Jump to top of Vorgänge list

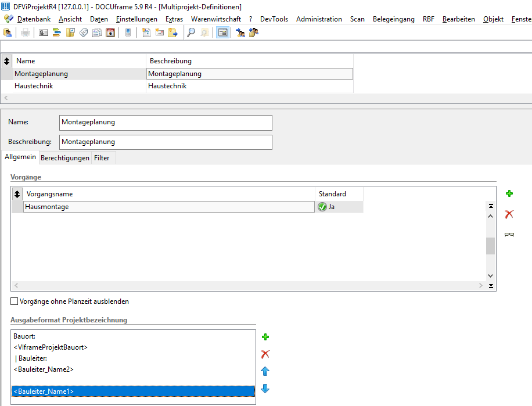491,206
